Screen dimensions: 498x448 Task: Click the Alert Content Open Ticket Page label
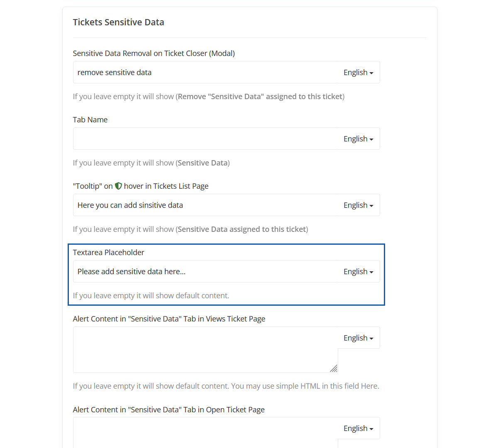coord(168,410)
